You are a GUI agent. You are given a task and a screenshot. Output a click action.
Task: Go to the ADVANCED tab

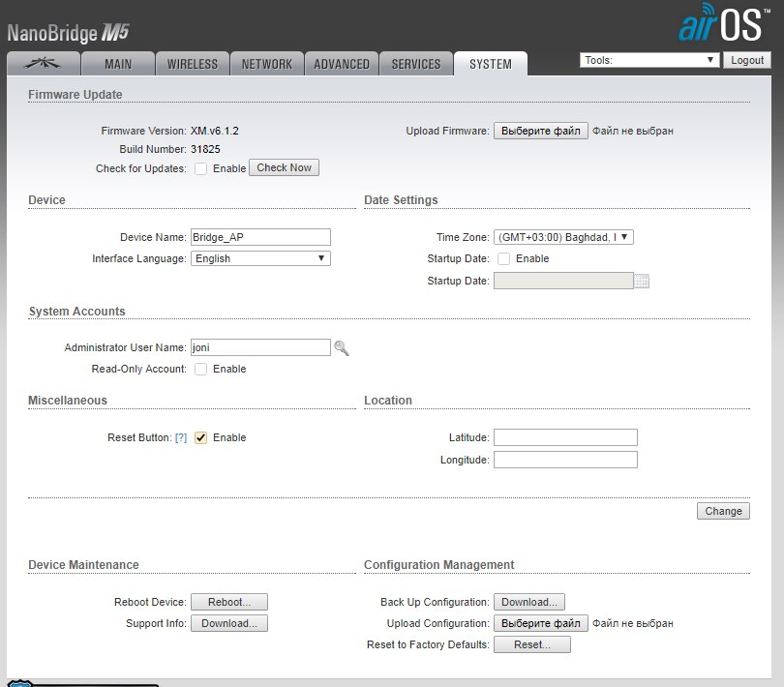coord(342,64)
